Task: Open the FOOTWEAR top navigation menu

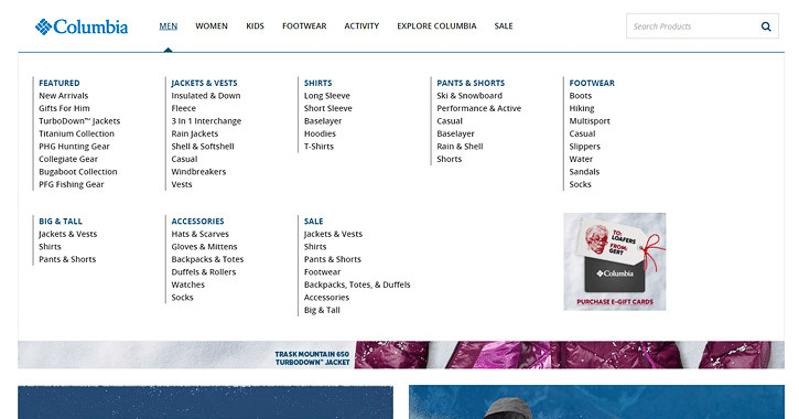Action: click(x=304, y=26)
